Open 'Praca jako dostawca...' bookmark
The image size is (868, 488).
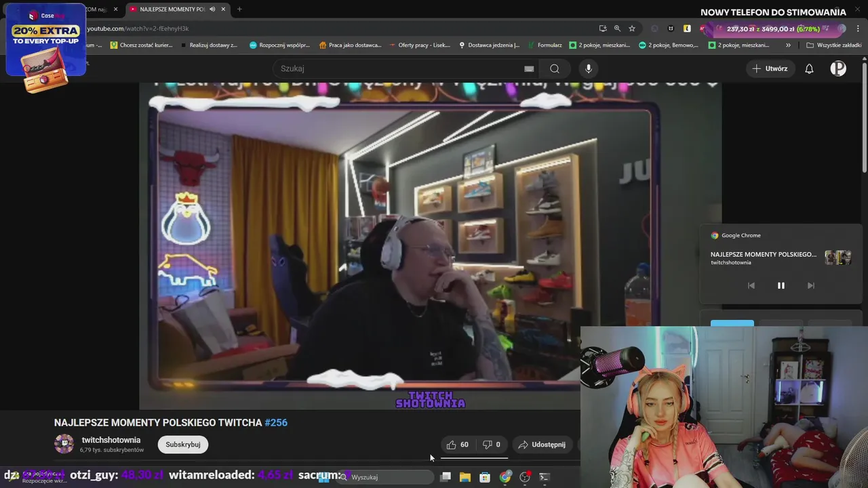coord(349,45)
